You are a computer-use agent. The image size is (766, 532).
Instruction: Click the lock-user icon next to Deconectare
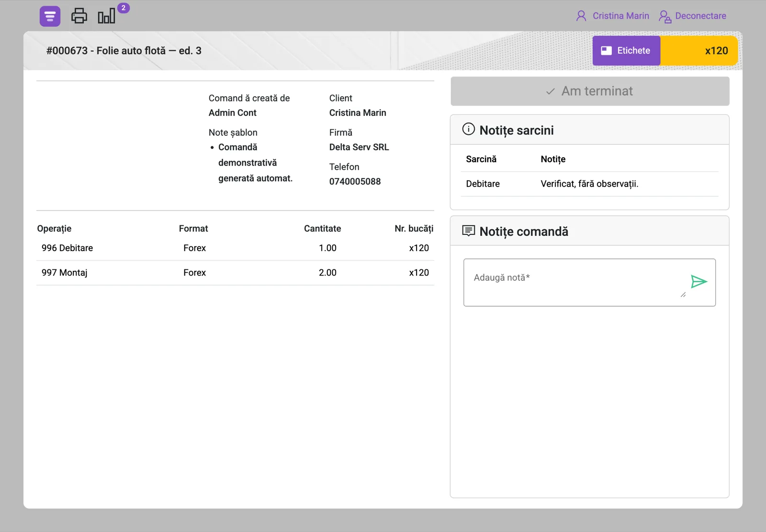[665, 16]
